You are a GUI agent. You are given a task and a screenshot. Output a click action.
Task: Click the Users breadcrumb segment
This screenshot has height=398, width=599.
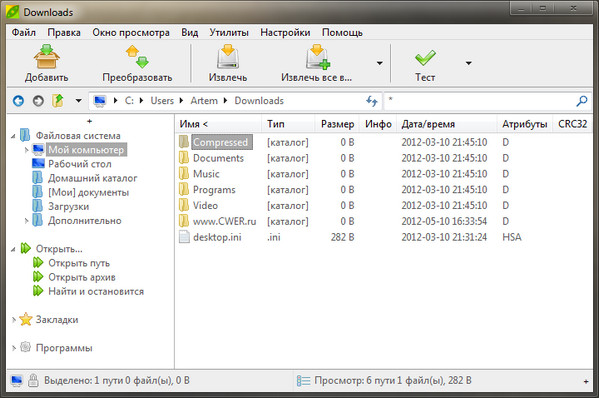162,101
